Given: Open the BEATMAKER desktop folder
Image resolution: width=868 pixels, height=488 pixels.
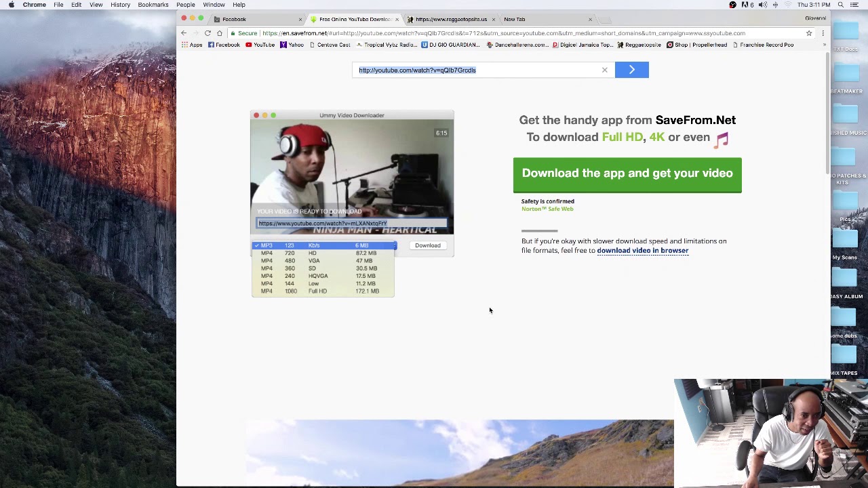Looking at the screenshot, I should (846, 78).
